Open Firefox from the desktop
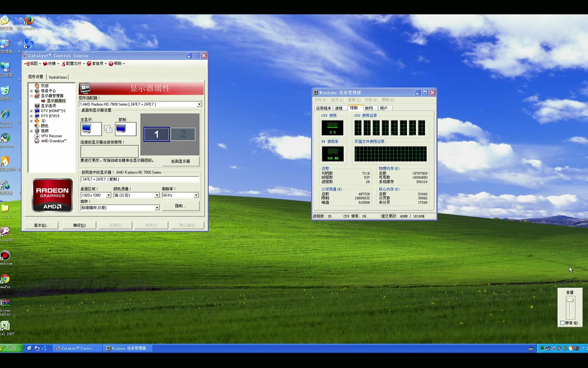Screen dimensions: 588x368 (x=28, y=22)
